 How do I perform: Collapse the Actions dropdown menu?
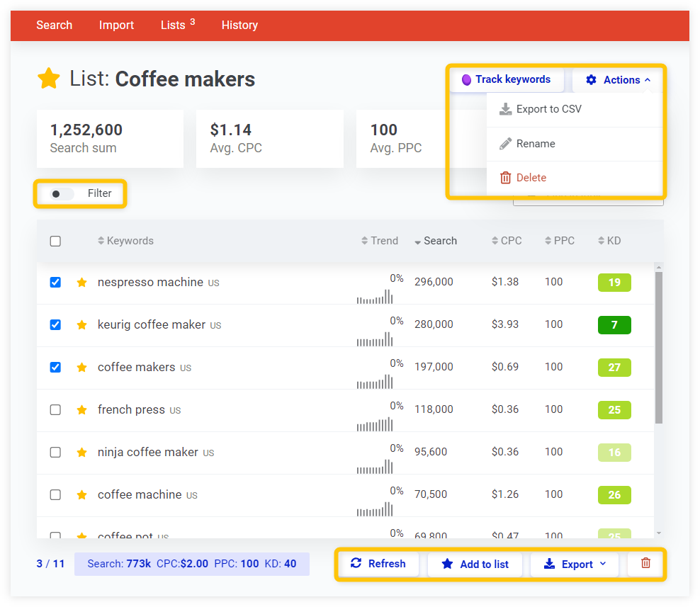[x=619, y=80]
